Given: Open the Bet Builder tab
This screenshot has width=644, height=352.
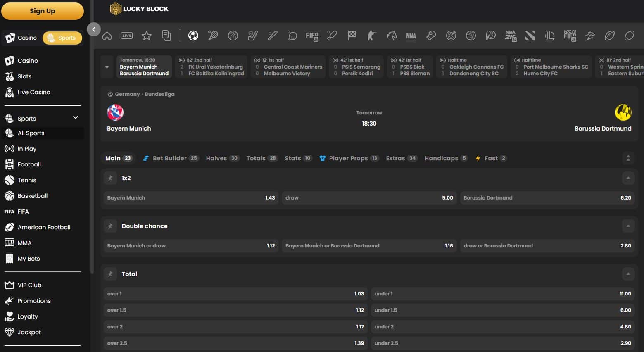Looking at the screenshot, I should coord(171,158).
